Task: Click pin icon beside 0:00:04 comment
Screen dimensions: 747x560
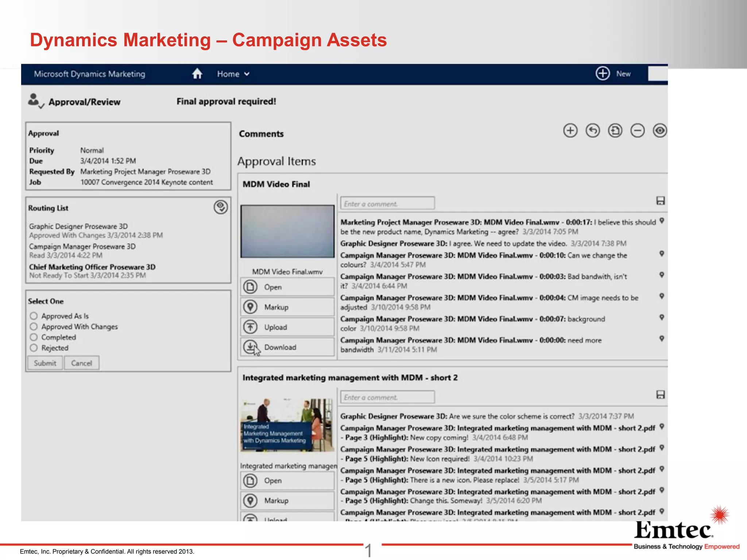Action: (x=662, y=296)
